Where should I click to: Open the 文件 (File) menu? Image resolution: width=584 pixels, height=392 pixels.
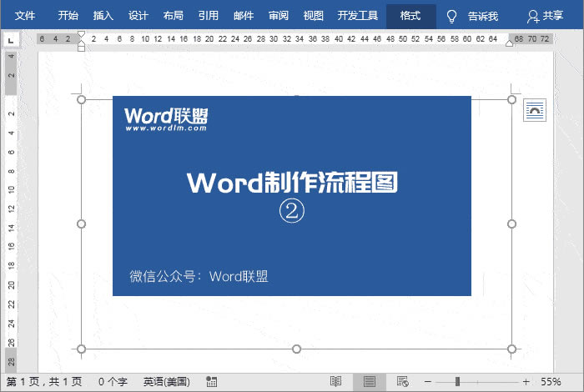coord(25,16)
